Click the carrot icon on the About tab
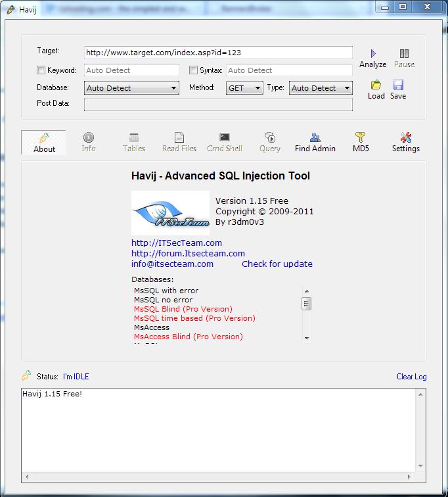The image size is (448, 497). pyautogui.click(x=44, y=138)
